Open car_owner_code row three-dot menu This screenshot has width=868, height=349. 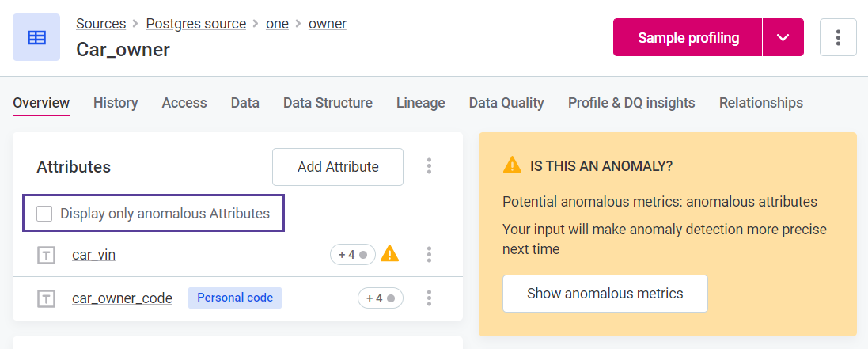(x=429, y=298)
